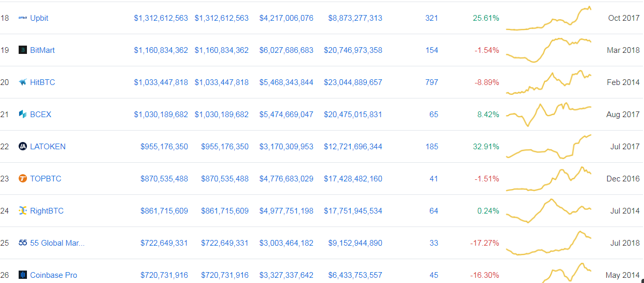This screenshot has width=644, height=283.
Task: Click BitMart's market count 154
Action: 432,50
